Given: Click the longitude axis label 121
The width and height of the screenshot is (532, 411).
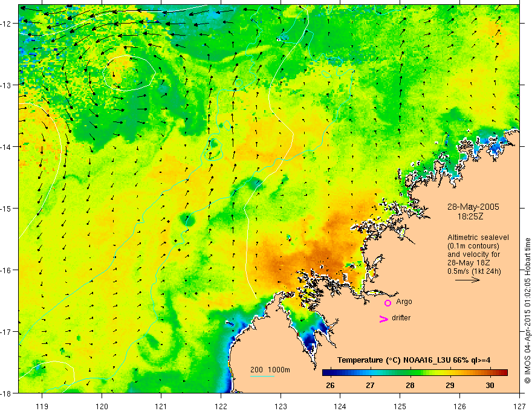Looking at the screenshot, I should pos(161,406).
